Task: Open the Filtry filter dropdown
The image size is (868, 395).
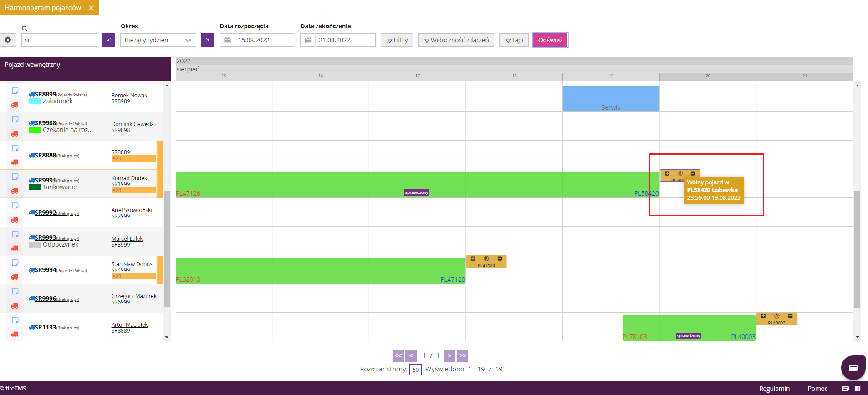Action: coord(397,40)
